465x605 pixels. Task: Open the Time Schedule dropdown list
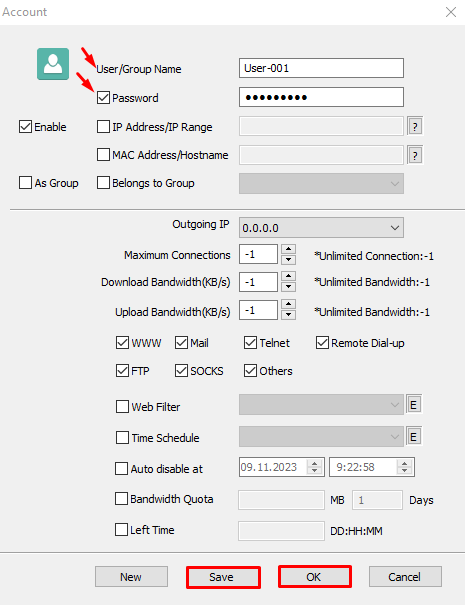point(321,436)
